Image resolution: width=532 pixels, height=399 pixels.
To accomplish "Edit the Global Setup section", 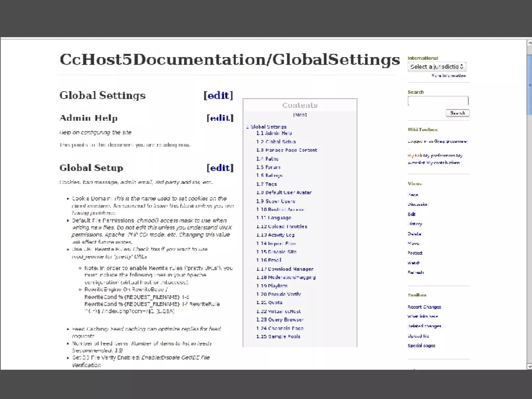I will (x=220, y=168).
